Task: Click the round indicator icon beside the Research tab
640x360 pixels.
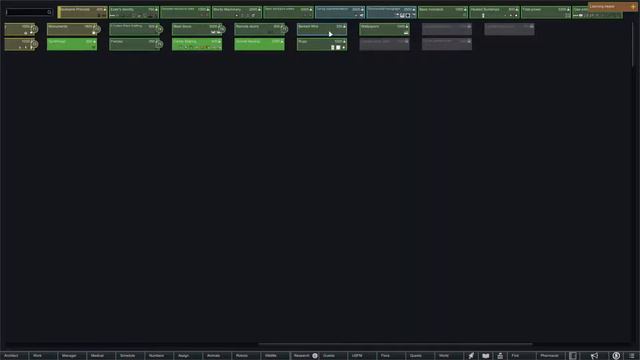Action: [x=315, y=356]
